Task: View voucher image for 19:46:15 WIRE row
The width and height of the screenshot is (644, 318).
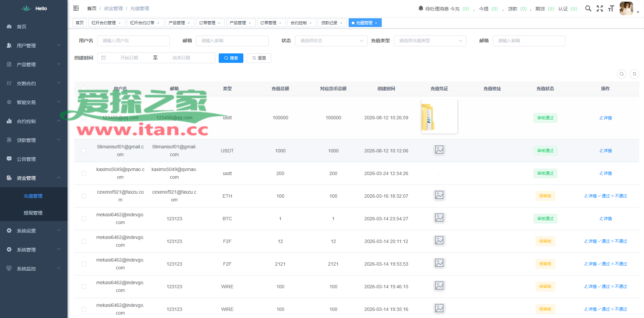Action: 439,286
